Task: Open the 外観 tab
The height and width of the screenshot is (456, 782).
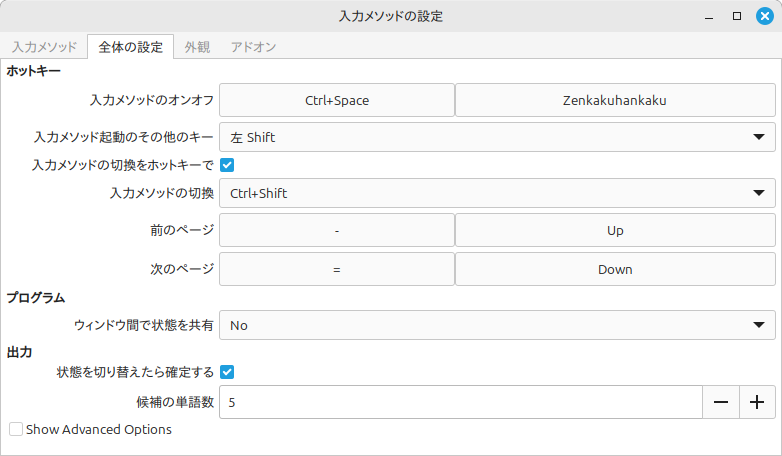Action: [x=197, y=47]
